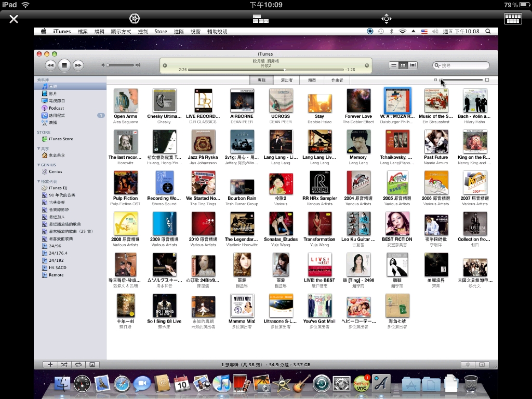
Task: Toggle Genius sidebar arrow button
Action: (x=482, y=365)
